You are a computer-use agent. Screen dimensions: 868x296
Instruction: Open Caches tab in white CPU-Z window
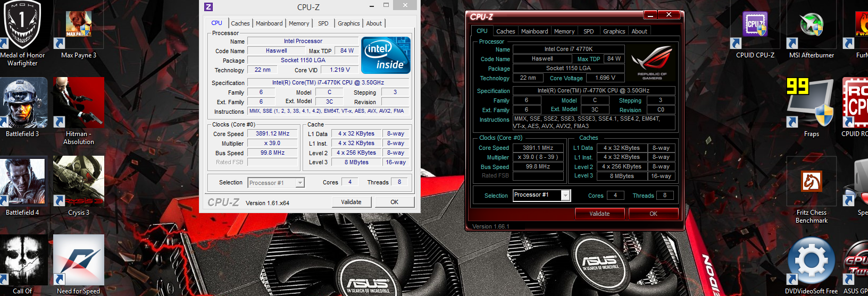[240, 23]
